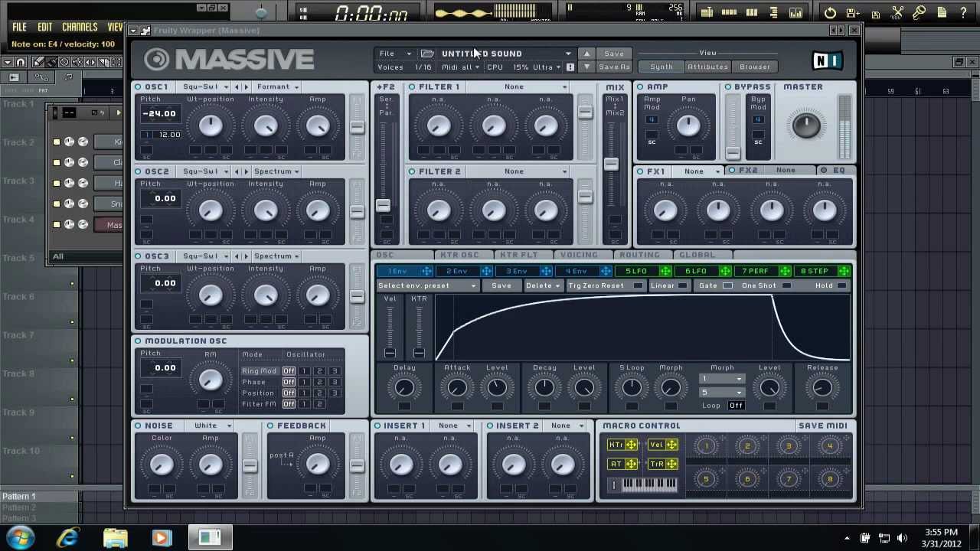Open the FL Studio CHANNELS menu
The image size is (980, 551).
[80, 27]
